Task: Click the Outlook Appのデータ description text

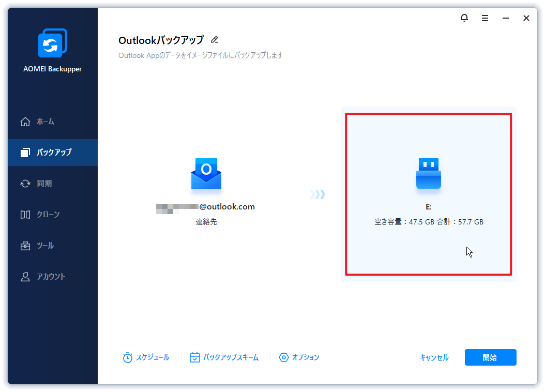Action: click(x=201, y=55)
